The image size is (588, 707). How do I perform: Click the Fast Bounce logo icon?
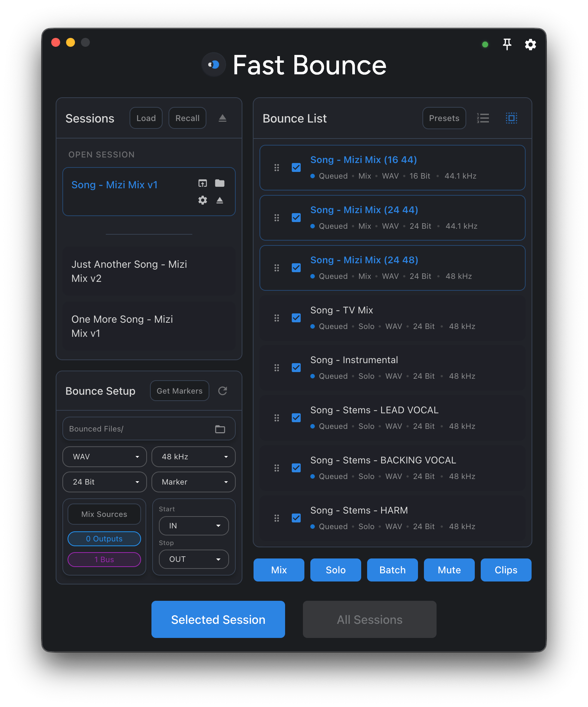point(213,65)
